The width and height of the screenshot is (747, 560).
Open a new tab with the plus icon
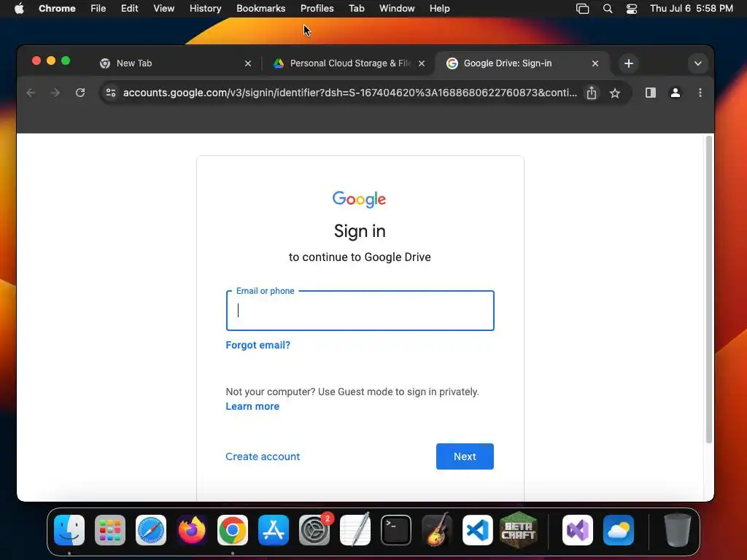point(628,63)
